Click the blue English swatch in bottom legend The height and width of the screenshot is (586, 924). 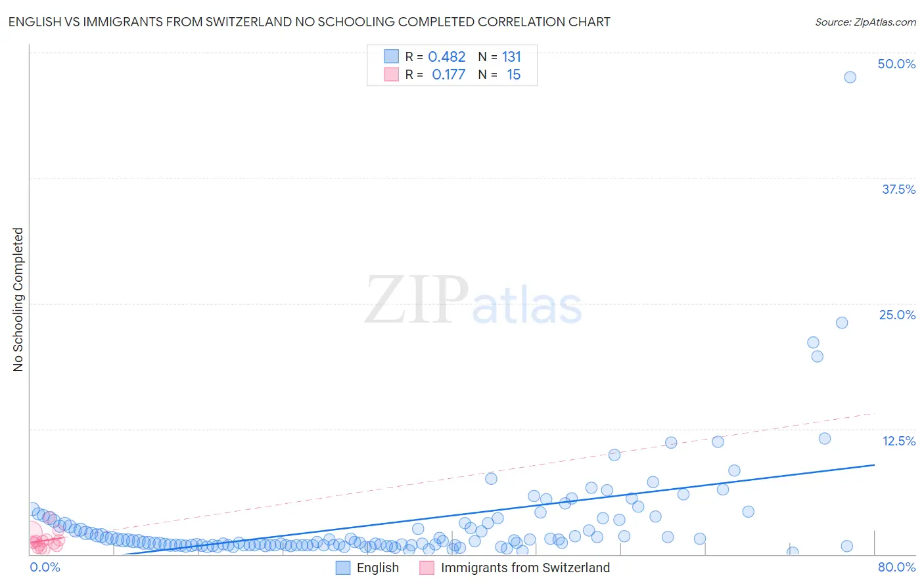[343, 568]
